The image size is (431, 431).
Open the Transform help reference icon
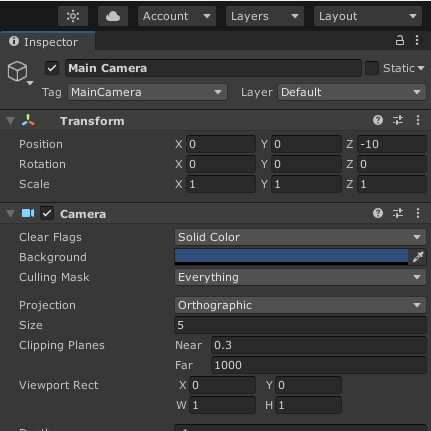378,120
